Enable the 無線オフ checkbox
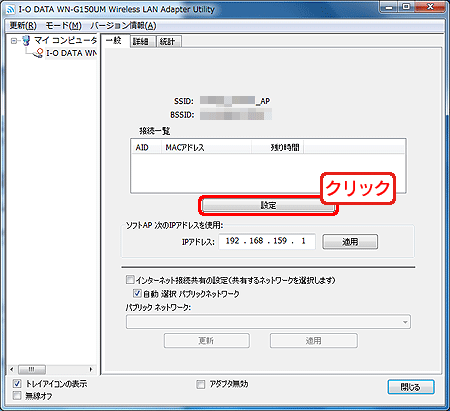450x411 pixels. (17, 396)
